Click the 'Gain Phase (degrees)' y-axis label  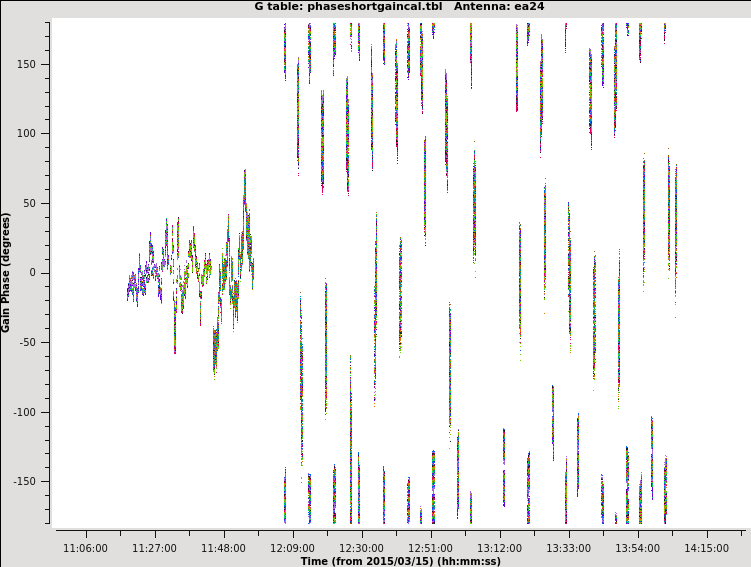pos(6,272)
